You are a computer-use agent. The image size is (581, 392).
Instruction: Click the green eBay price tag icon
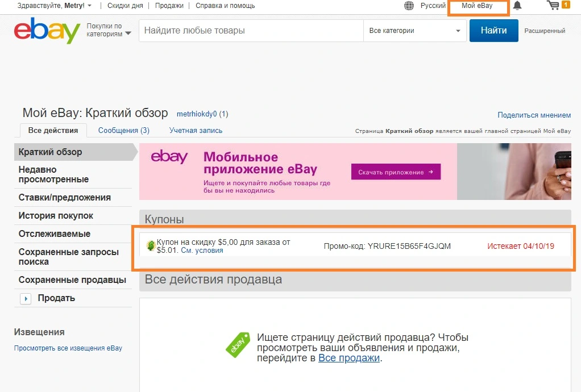click(238, 345)
